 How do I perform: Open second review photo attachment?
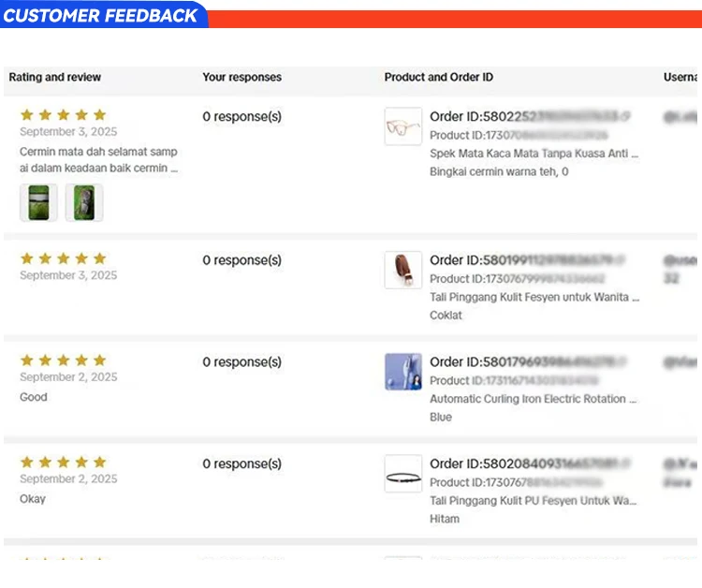pos(83,202)
